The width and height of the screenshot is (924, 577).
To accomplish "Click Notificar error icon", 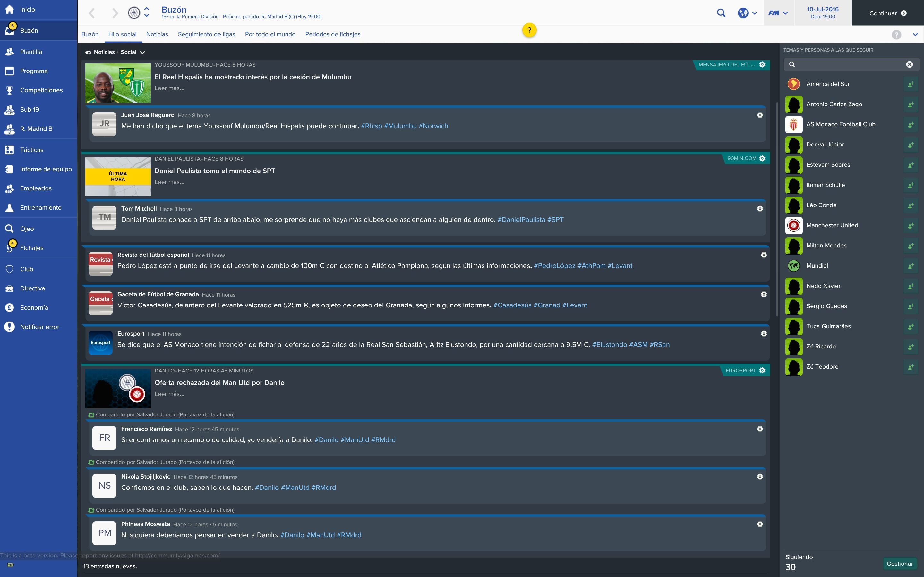I will point(10,327).
